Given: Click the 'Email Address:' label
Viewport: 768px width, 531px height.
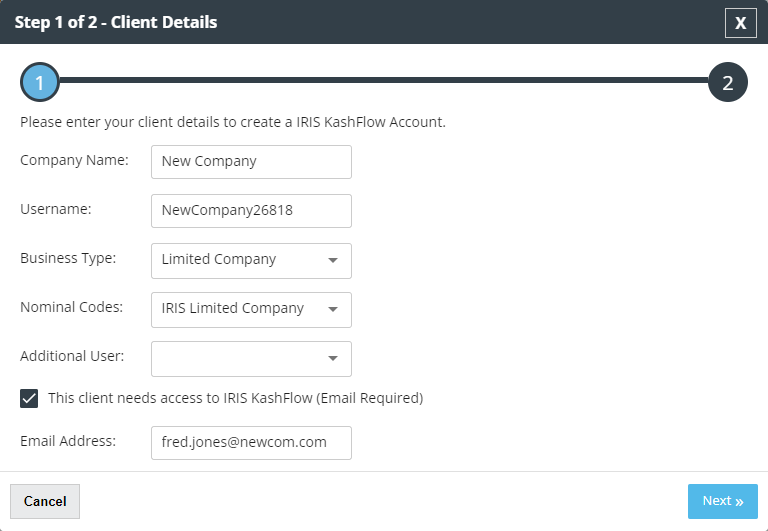Looking at the screenshot, I should click(68, 441).
